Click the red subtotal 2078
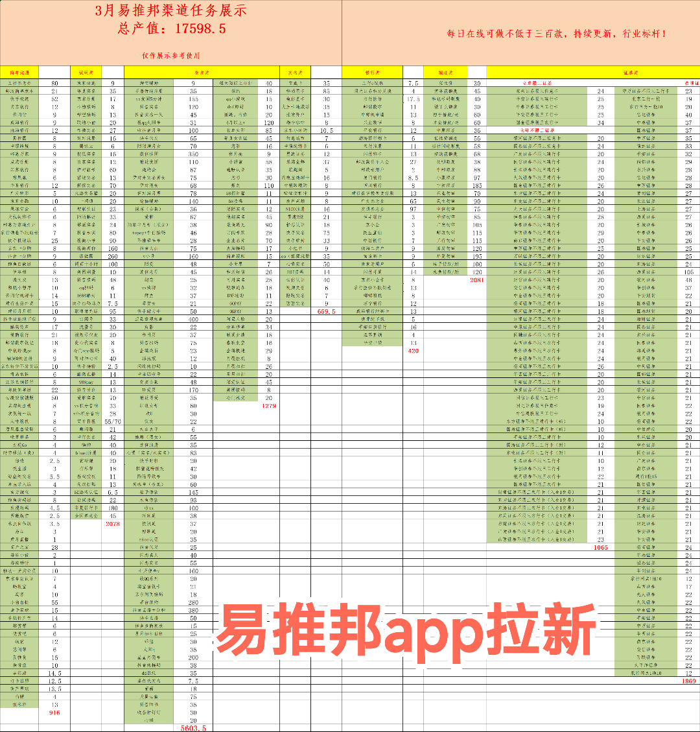Image resolution: width=700 pixels, height=732 pixels. click(x=113, y=524)
